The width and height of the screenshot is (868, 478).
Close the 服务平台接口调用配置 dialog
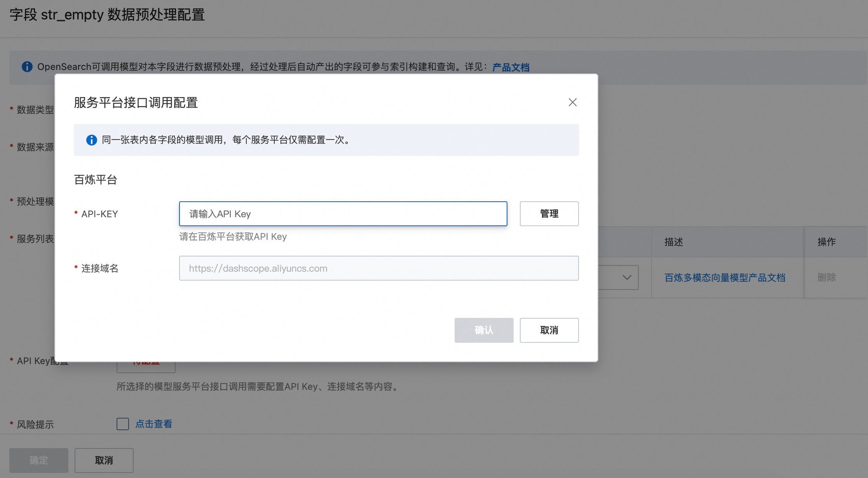point(572,102)
